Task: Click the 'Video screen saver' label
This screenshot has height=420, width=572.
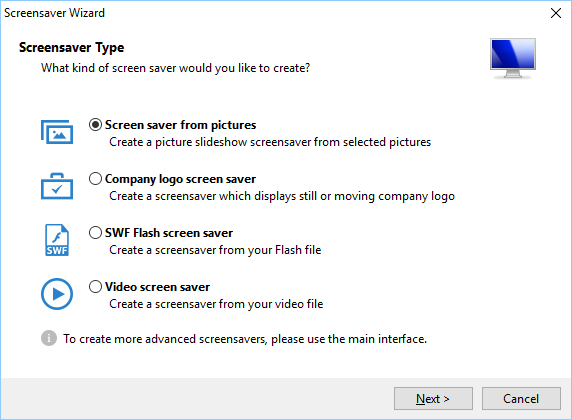Action: [157, 287]
